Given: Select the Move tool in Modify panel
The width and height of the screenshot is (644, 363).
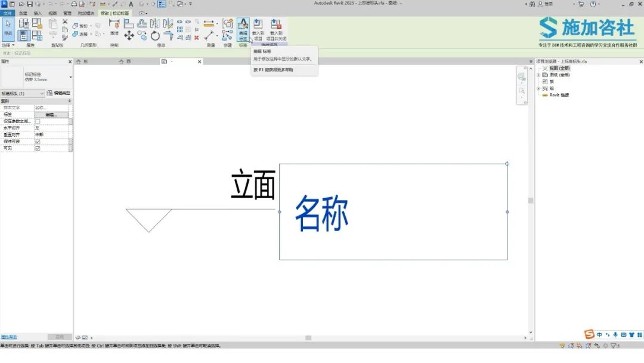Looking at the screenshot, I should pyautogui.click(x=129, y=35).
